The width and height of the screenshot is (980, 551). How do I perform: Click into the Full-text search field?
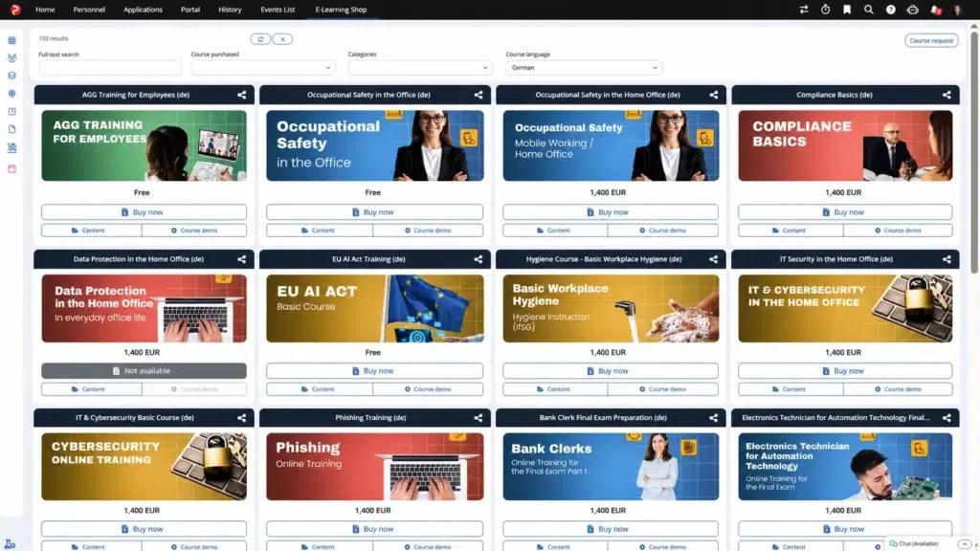click(109, 68)
